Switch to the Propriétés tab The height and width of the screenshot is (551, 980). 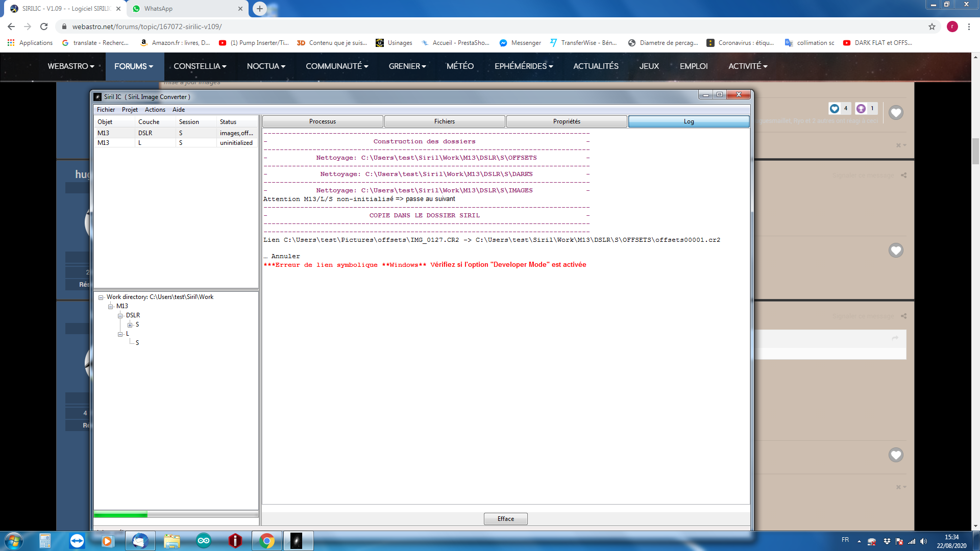click(566, 121)
